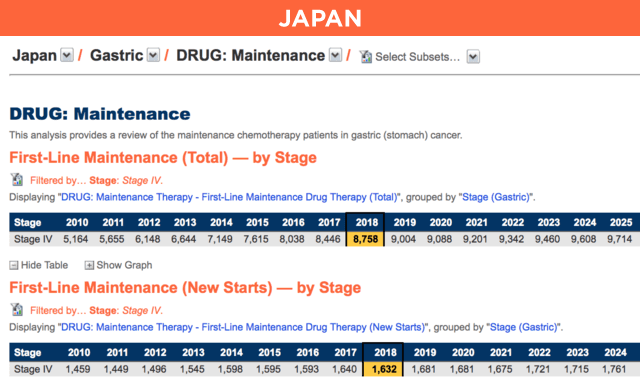Click highlighted 1,632 cell in New Starts table

pyautogui.click(x=384, y=369)
